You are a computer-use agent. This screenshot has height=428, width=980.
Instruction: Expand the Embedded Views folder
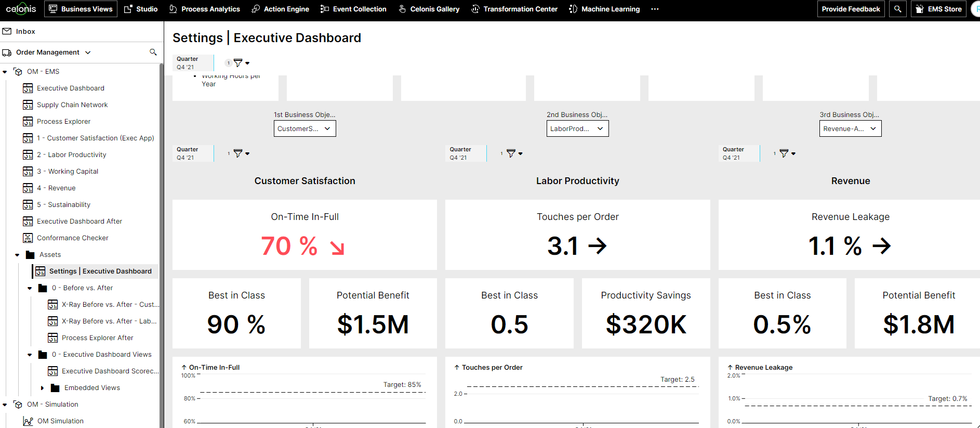pos(42,388)
